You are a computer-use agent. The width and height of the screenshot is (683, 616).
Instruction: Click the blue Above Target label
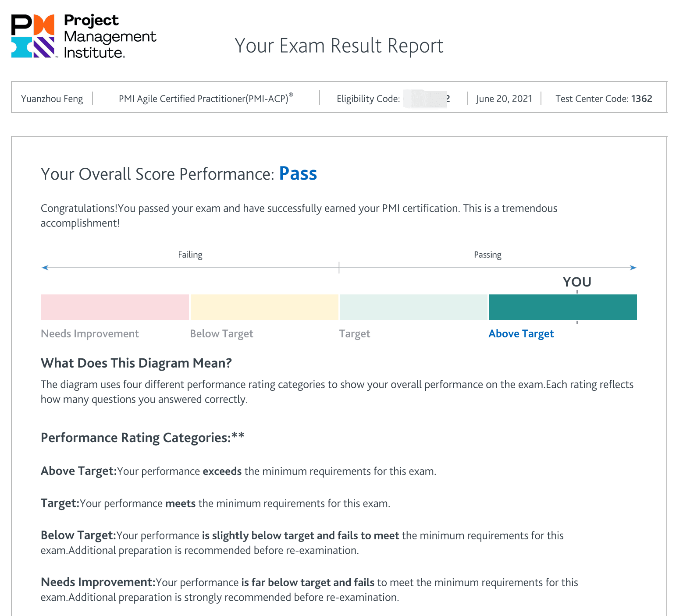[521, 334]
